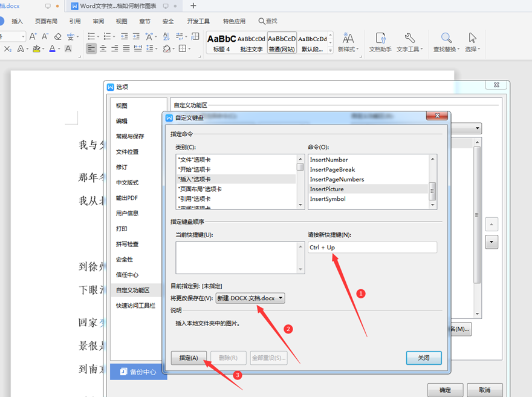Image resolution: width=532 pixels, height=397 pixels.
Task: Sort paragraphs with the AZ sort icon
Action: point(165,36)
